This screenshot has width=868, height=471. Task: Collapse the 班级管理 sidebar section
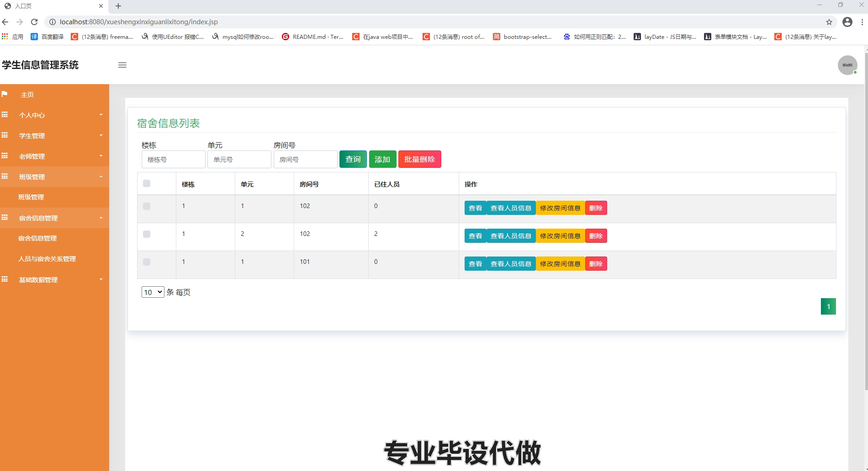tap(54, 177)
